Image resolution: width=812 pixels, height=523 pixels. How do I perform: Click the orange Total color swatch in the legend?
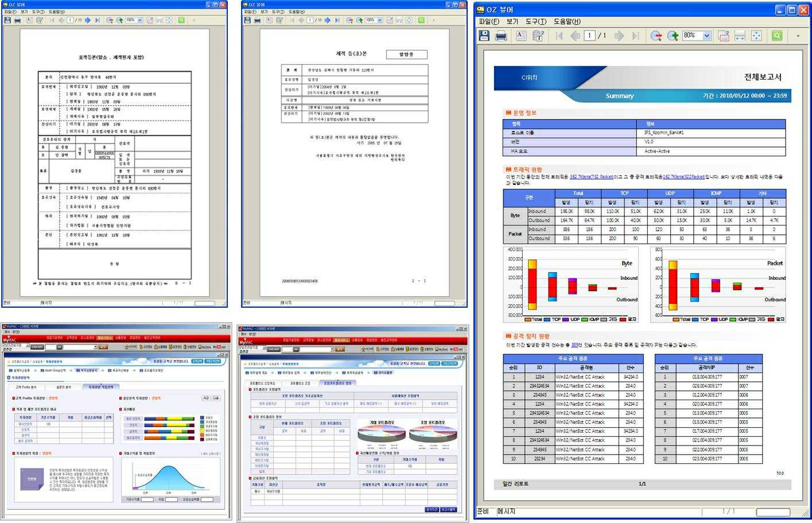(x=529, y=320)
